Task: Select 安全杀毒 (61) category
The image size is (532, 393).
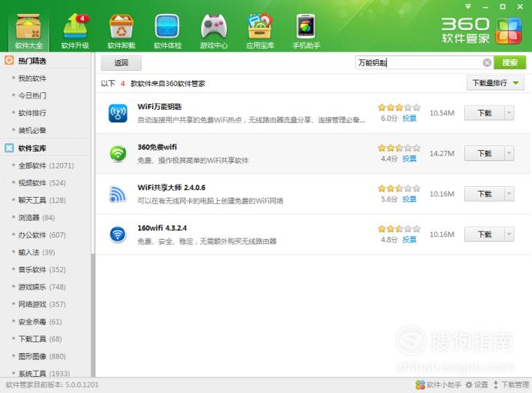Action: 40,321
